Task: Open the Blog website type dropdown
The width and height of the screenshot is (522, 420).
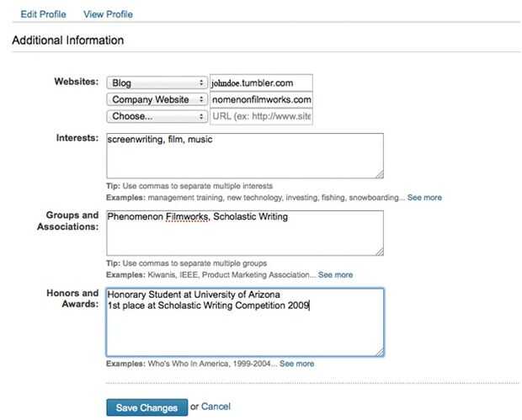Action: pos(157,82)
